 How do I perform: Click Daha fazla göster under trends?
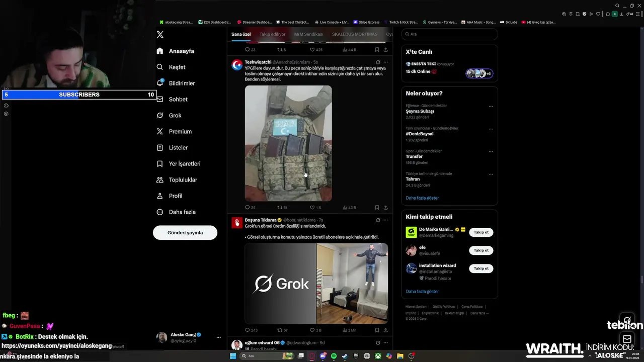click(x=422, y=198)
